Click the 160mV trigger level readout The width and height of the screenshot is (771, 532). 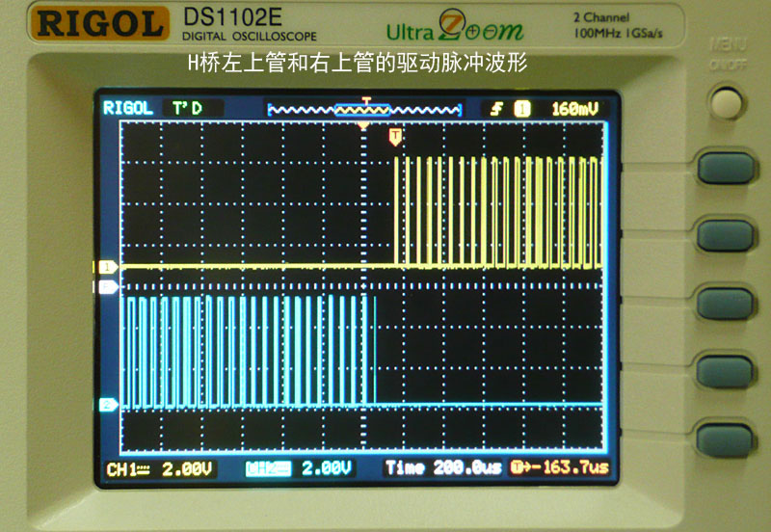pyautogui.click(x=574, y=109)
